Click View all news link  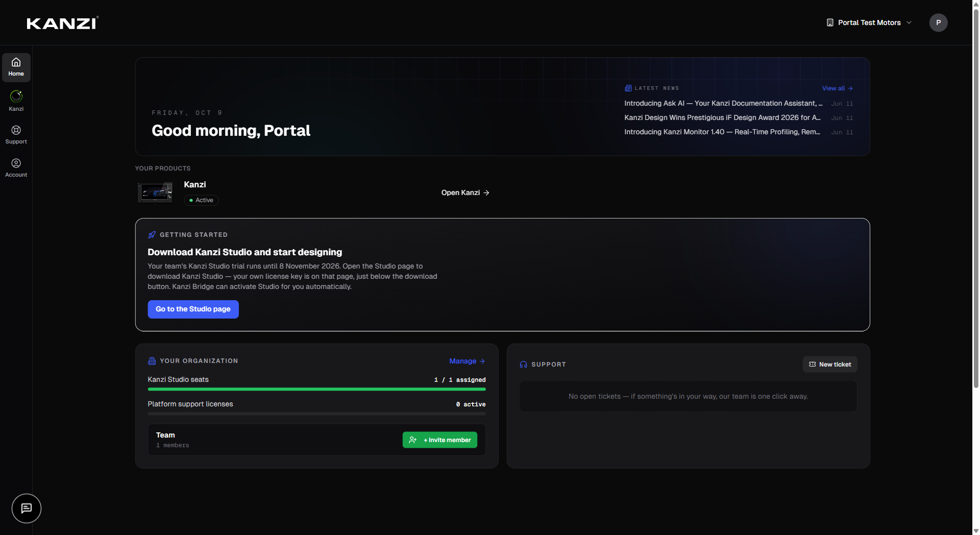tap(837, 88)
